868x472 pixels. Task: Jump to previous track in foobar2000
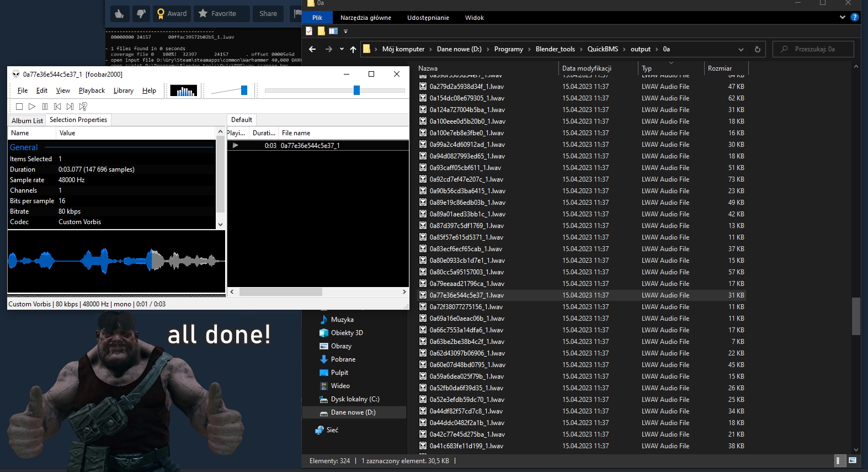click(57, 107)
